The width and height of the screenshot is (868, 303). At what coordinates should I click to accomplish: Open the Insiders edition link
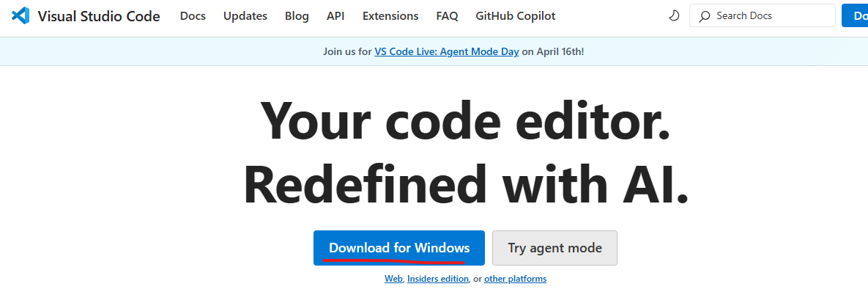click(438, 279)
